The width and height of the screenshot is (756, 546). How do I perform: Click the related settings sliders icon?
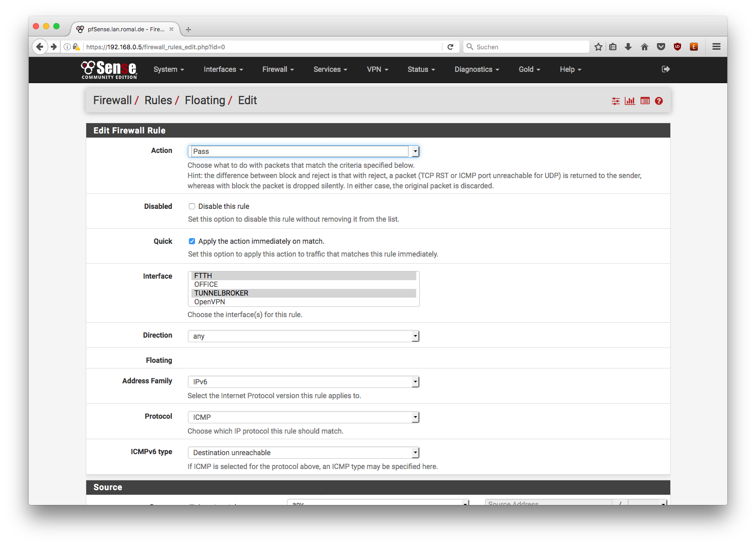coord(615,101)
